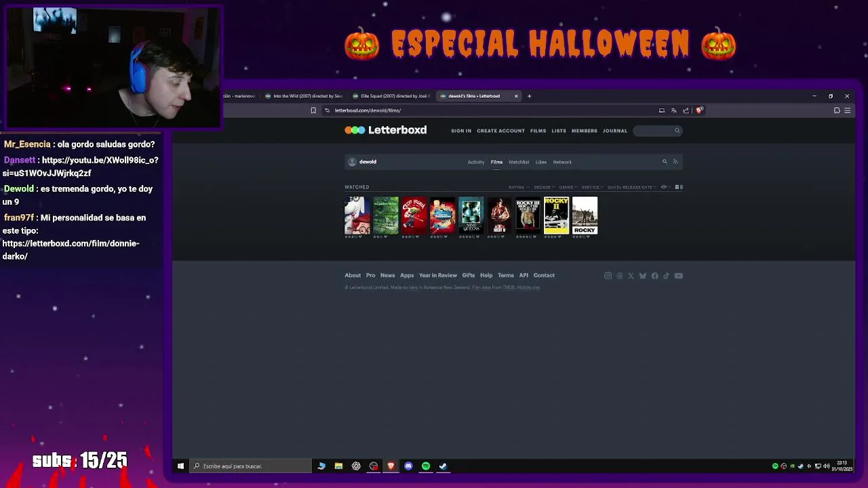Click the Letterboxd logo
This screenshot has height=488, width=868.
pyautogui.click(x=385, y=130)
